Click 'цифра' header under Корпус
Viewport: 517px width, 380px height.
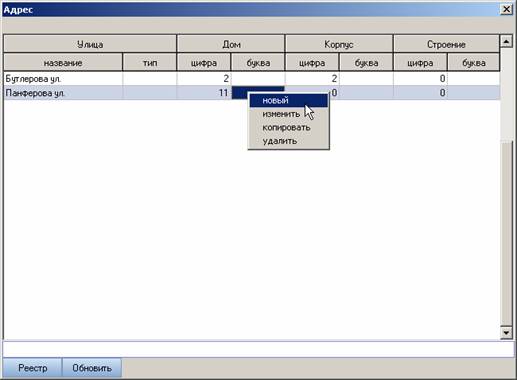[x=312, y=63]
